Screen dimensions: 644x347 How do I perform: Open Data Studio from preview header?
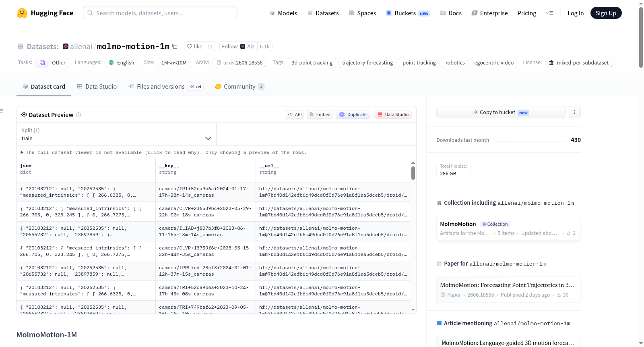click(x=393, y=114)
